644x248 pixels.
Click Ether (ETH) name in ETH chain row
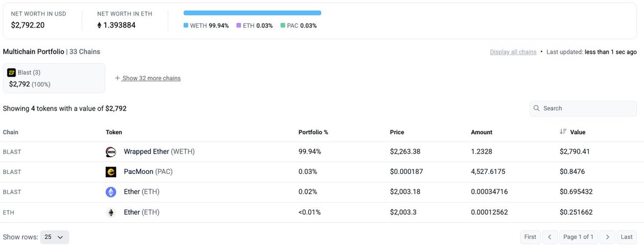(x=142, y=212)
